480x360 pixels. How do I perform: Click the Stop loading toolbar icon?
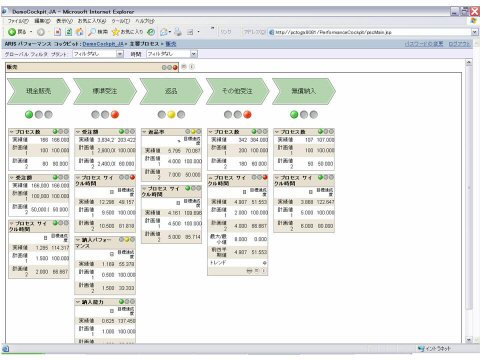click(x=58, y=32)
